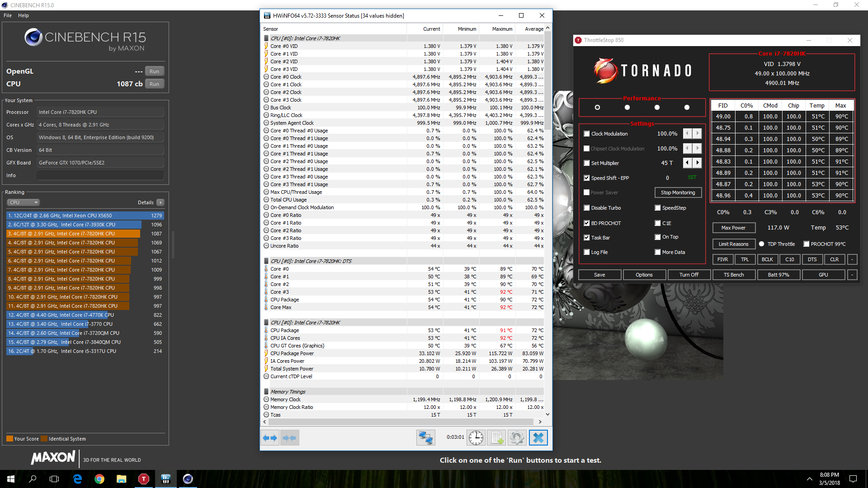Enable the Speed Shift EPP checkbox
The width and height of the screenshot is (868, 488).
coord(587,178)
